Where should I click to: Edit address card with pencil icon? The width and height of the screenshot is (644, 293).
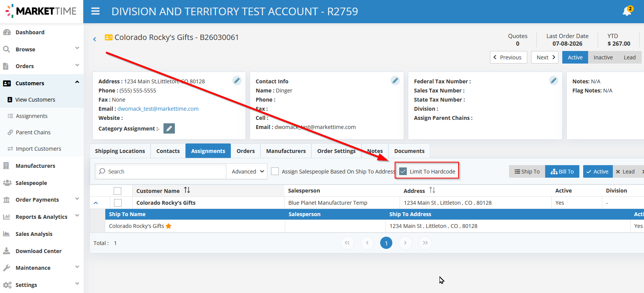[237, 81]
